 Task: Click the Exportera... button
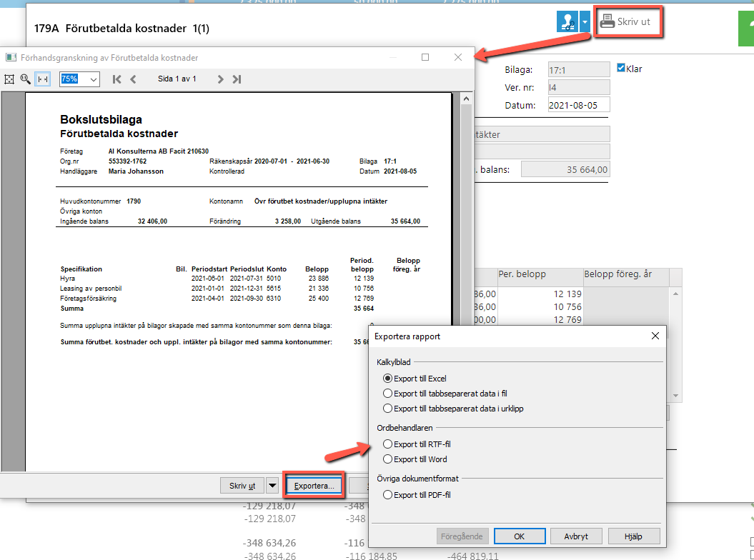click(314, 486)
